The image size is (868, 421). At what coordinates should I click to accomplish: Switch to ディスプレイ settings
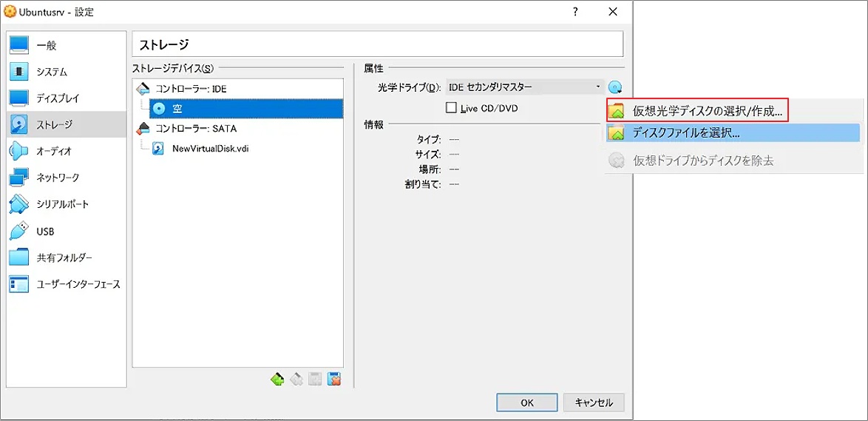pyautogui.click(x=67, y=98)
